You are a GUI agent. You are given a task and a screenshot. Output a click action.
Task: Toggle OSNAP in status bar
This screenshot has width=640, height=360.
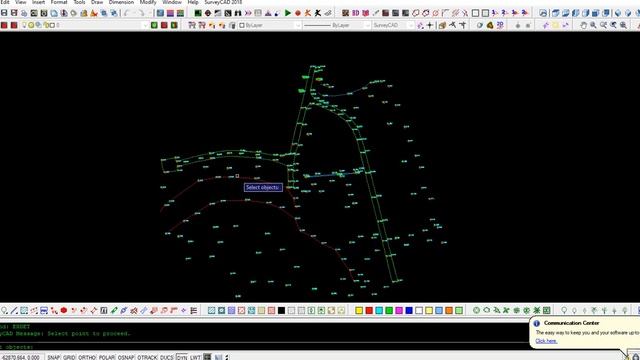(126, 357)
